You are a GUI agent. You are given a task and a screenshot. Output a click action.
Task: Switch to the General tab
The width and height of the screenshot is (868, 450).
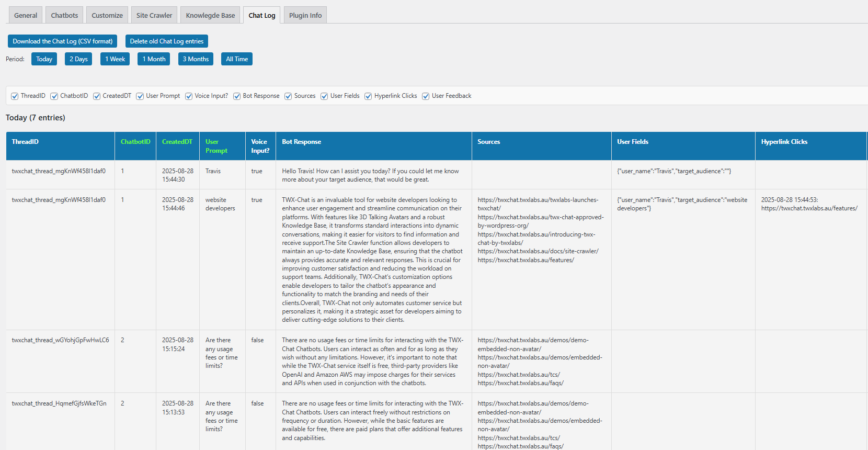tap(26, 15)
